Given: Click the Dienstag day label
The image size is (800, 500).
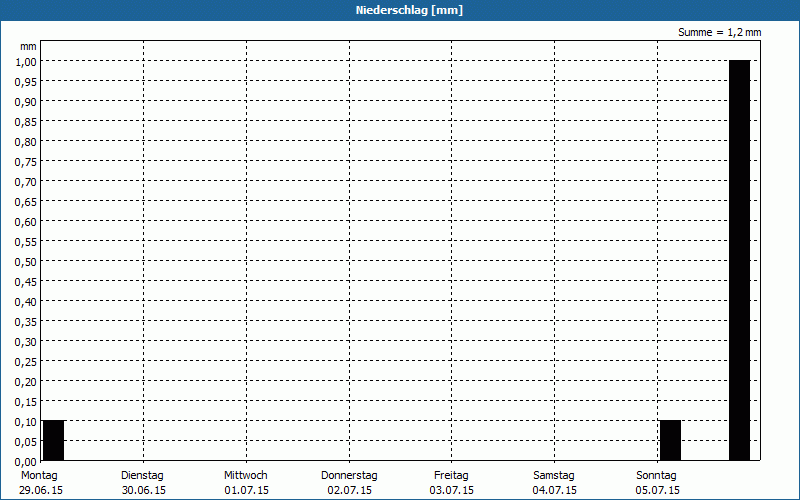Looking at the screenshot, I should point(142,475).
